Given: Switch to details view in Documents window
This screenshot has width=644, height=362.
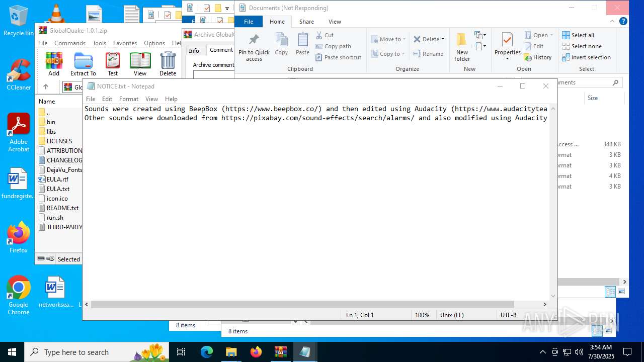Looking at the screenshot, I should [610, 292].
